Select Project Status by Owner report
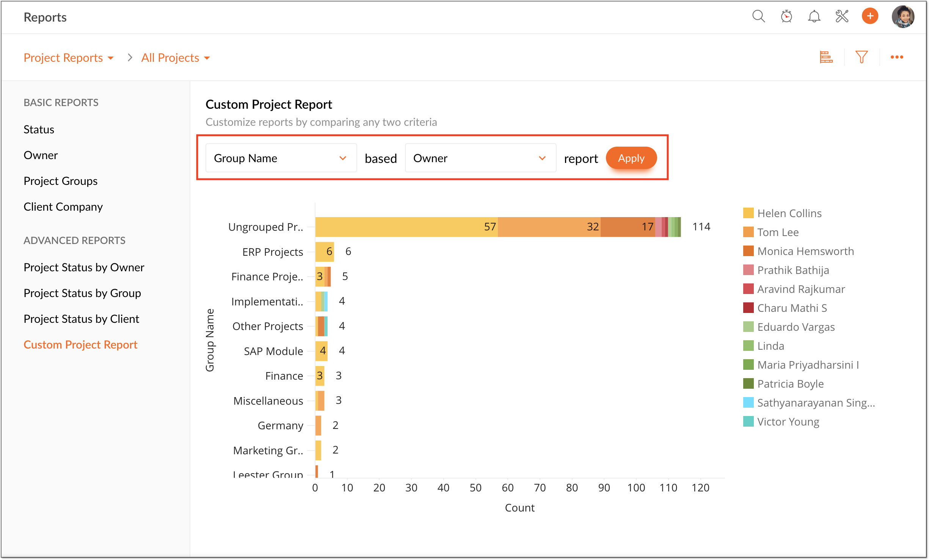The width and height of the screenshot is (929, 560). 84,267
